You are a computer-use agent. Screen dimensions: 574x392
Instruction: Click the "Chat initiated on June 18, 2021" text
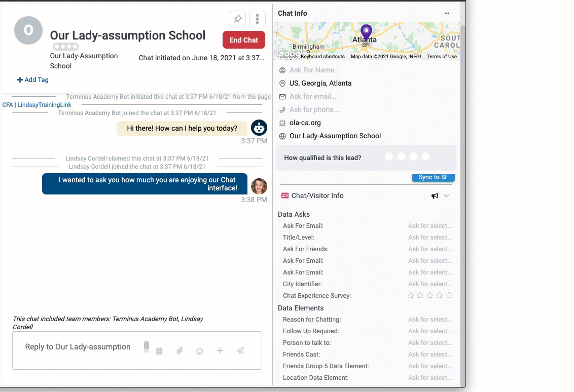point(201,58)
